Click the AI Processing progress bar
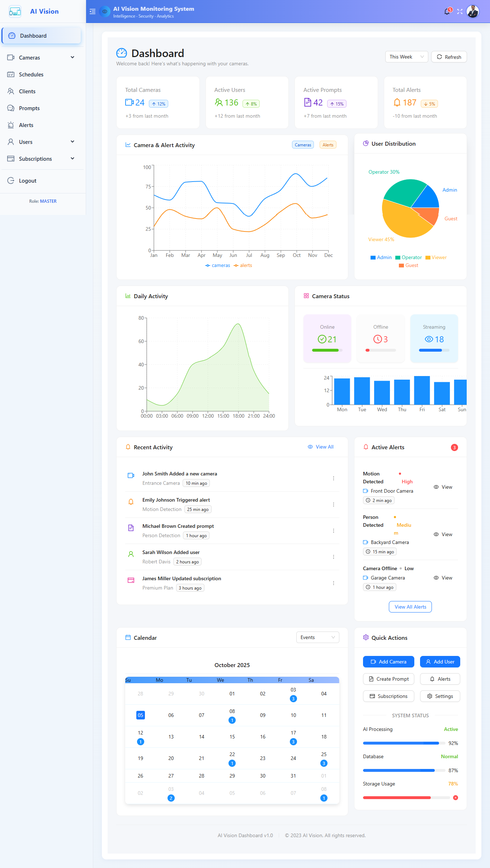 (x=401, y=743)
